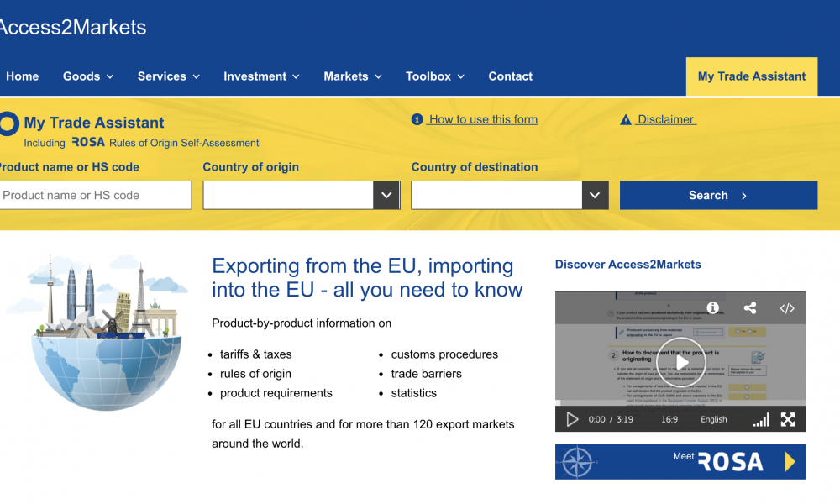The height and width of the screenshot is (504, 840).
Task: Click the embed code icon in video
Action: coord(786,308)
